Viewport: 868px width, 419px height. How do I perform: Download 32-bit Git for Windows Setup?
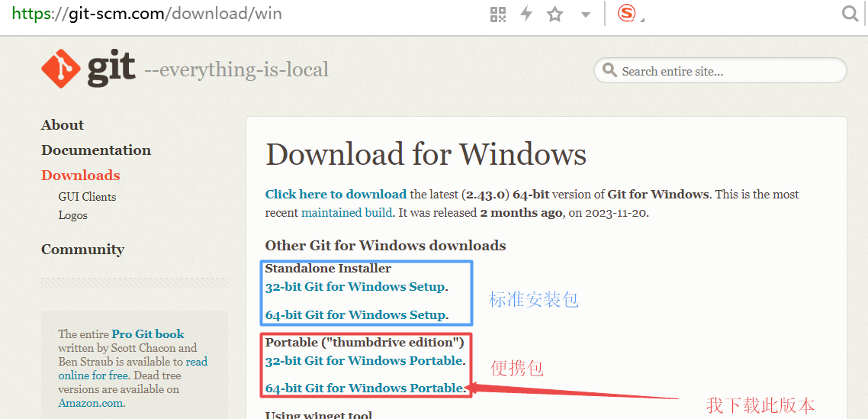pos(355,287)
